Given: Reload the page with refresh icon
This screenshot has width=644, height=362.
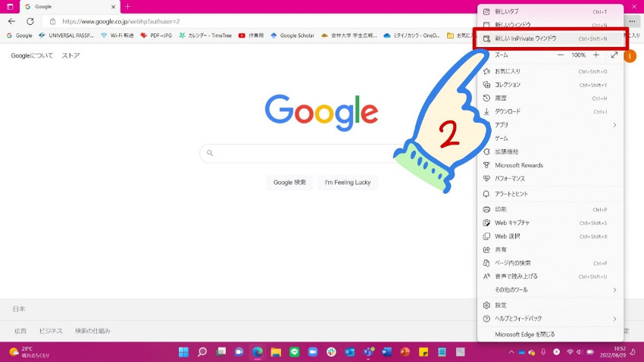Looking at the screenshot, I should coord(30,21).
